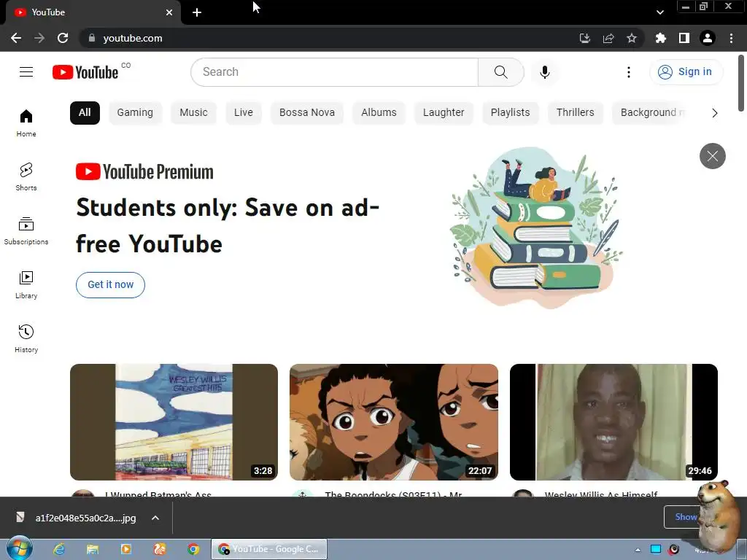Click the YouTube logo

coord(85,72)
